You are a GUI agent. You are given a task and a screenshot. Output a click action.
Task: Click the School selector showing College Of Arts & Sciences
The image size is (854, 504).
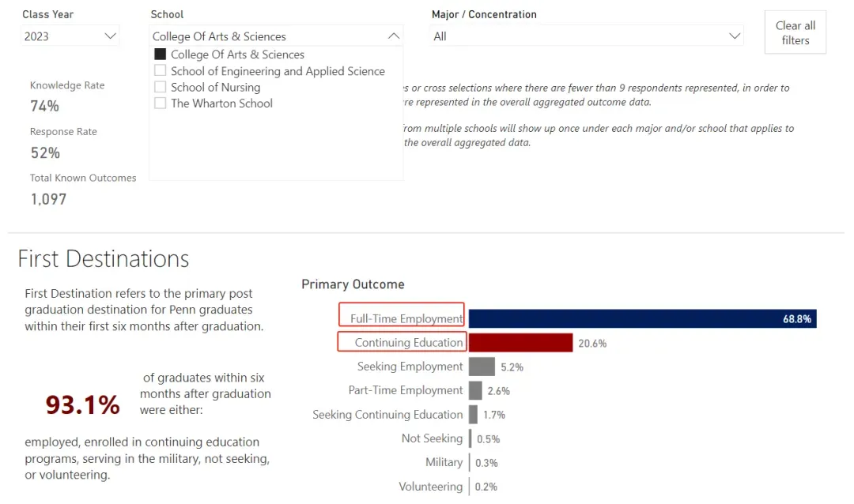[276, 36]
